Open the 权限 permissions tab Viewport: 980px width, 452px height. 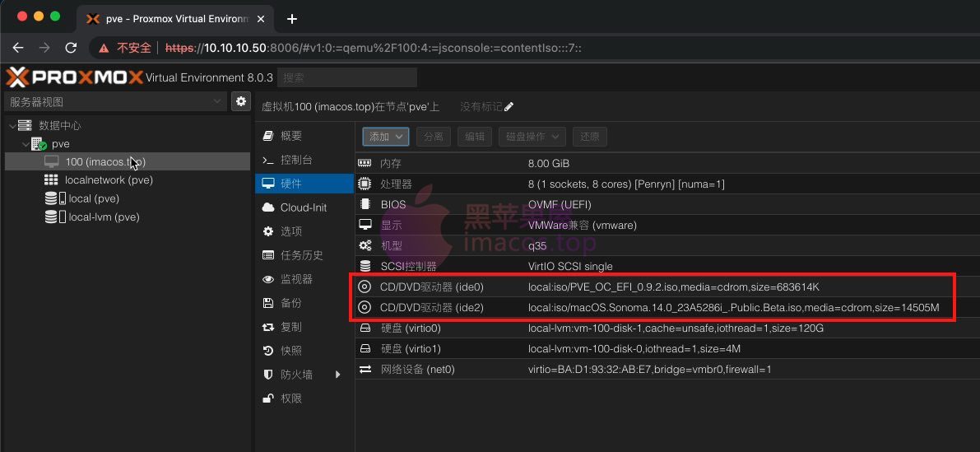[304, 398]
